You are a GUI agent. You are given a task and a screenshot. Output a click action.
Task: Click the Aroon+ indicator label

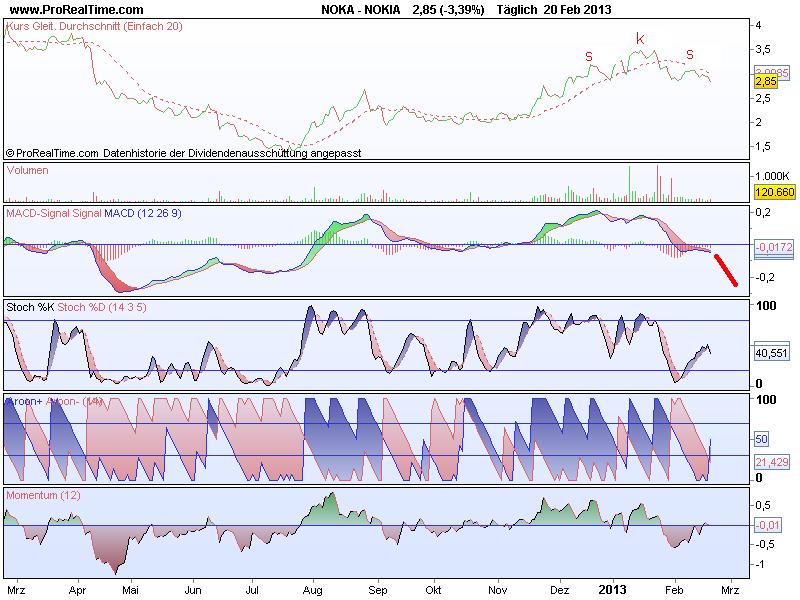tap(24, 402)
